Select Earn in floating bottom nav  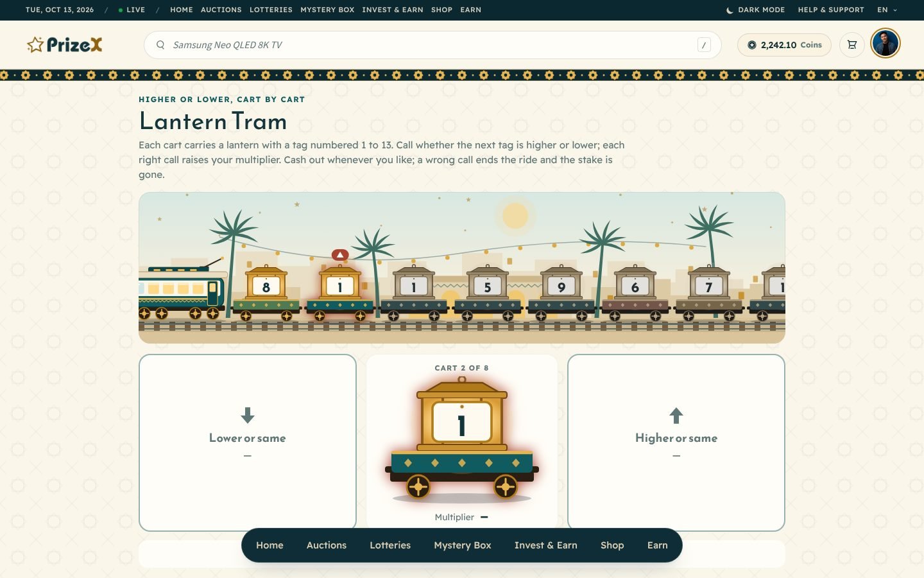658,545
